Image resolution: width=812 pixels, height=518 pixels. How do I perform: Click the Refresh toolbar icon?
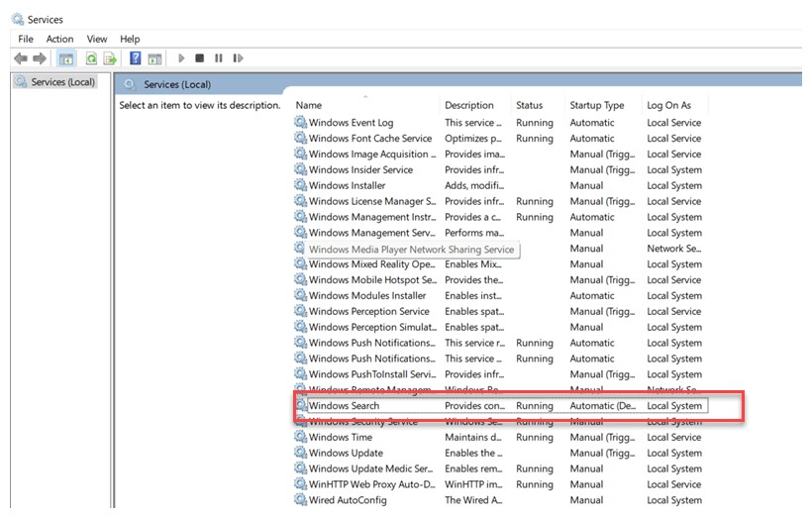(91, 58)
